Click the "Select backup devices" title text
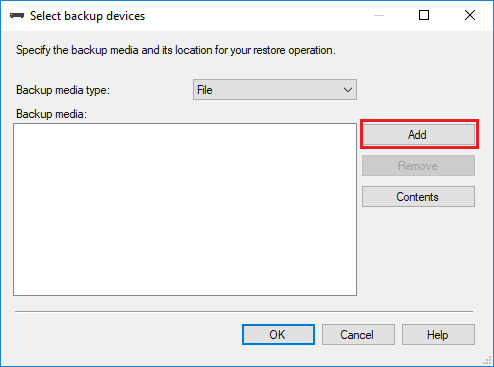This screenshot has width=494, height=367. (87, 16)
